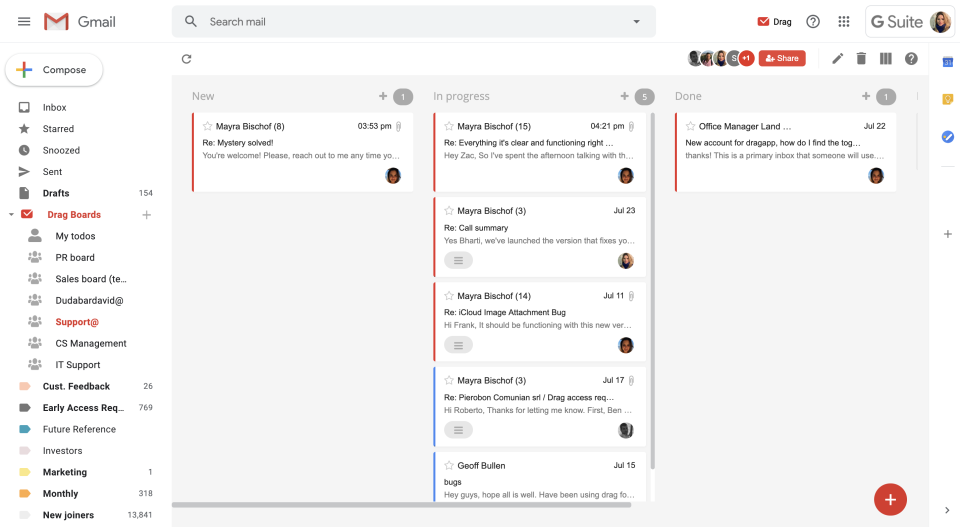Open Google Calendar in the side panel
The image size is (960, 527).
[947, 63]
